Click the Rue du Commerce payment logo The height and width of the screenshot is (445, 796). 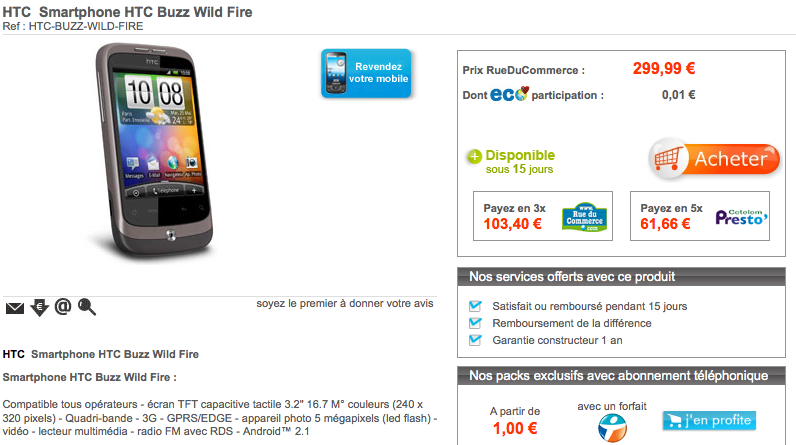pyautogui.click(x=584, y=218)
